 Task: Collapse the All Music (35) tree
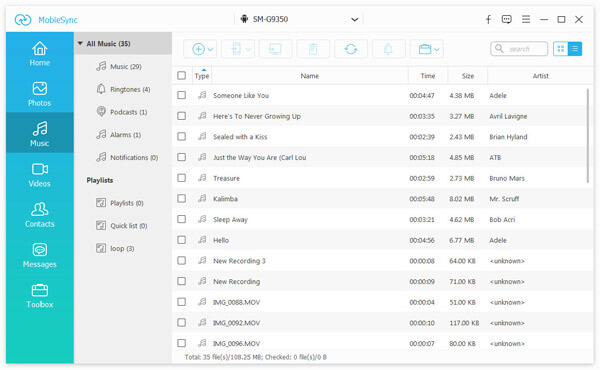pos(80,44)
